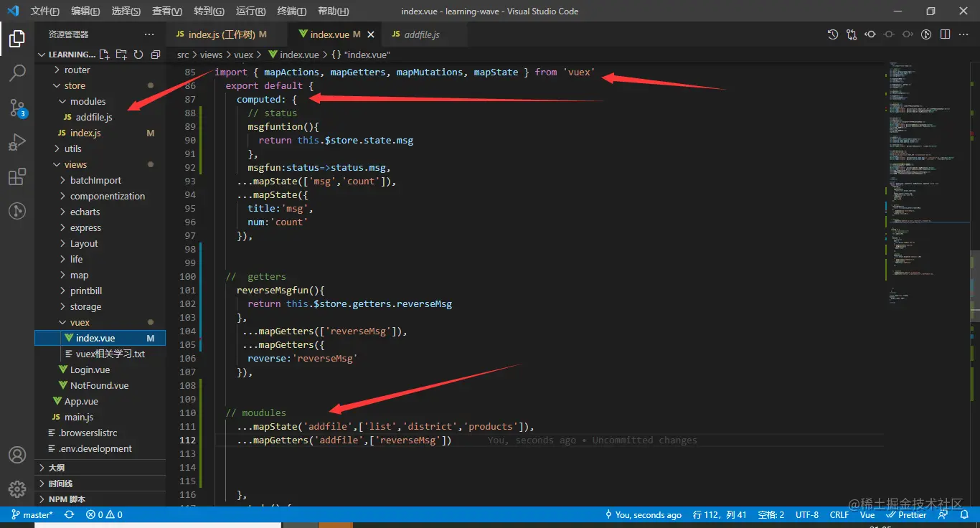The width and height of the screenshot is (980, 528).
Task: Change indentation setting 空格: 2
Action: pos(771,514)
